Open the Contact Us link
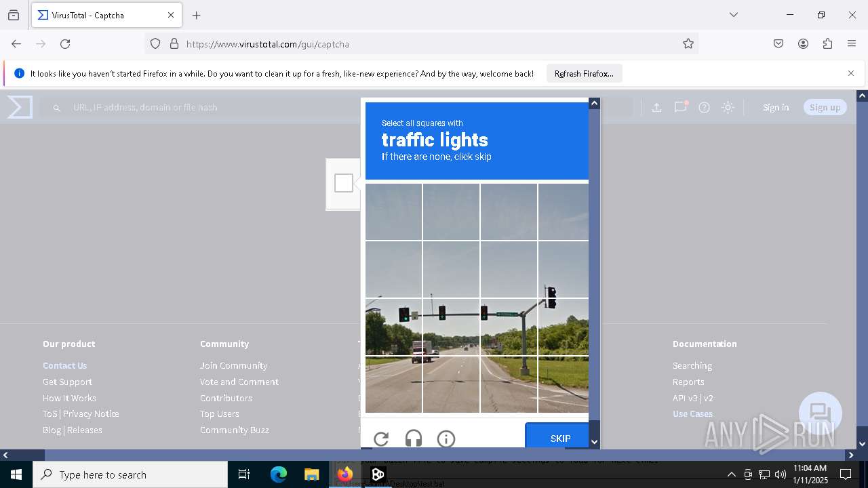 pyautogui.click(x=65, y=365)
